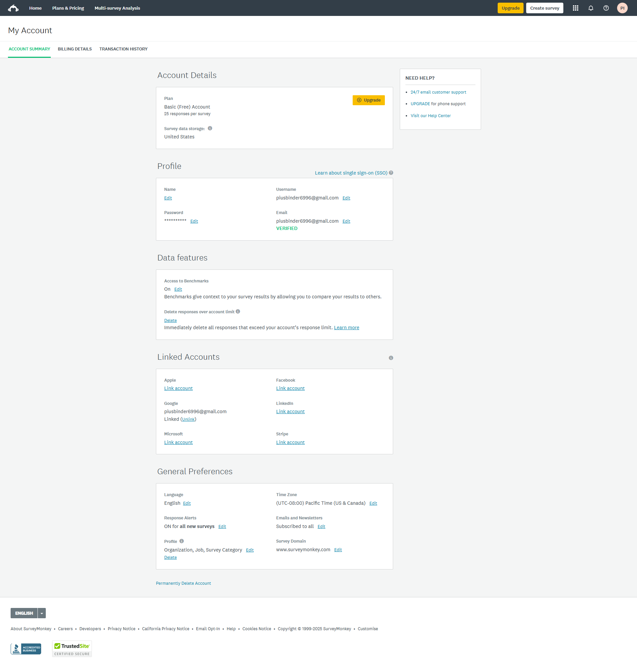This screenshot has width=637, height=672.
Task: Unlink the linked Google account
Action: (x=188, y=419)
